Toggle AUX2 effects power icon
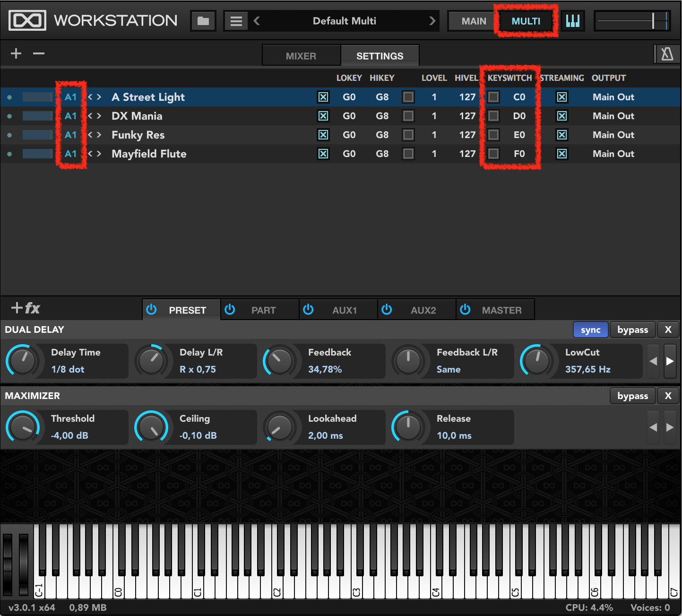The width and height of the screenshot is (682, 616). [x=387, y=309]
